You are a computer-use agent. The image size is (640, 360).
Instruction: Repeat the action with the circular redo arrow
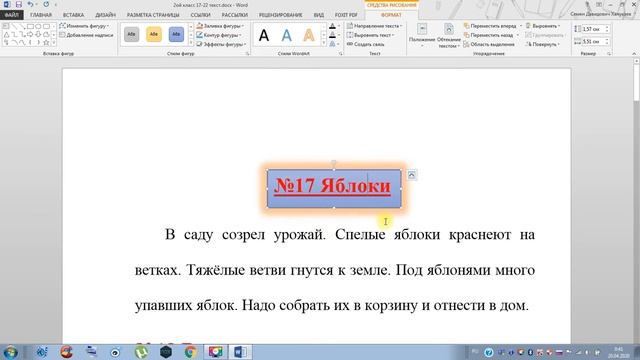pos(46,4)
